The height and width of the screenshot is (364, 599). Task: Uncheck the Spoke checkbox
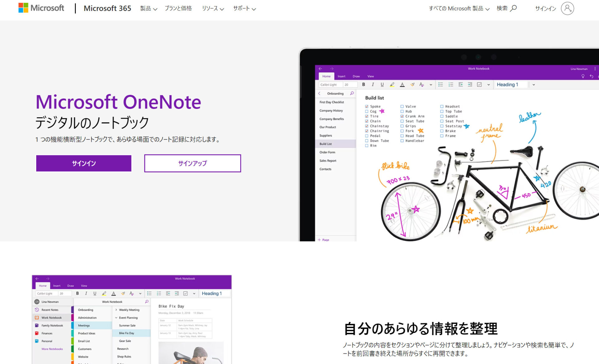pyautogui.click(x=367, y=106)
